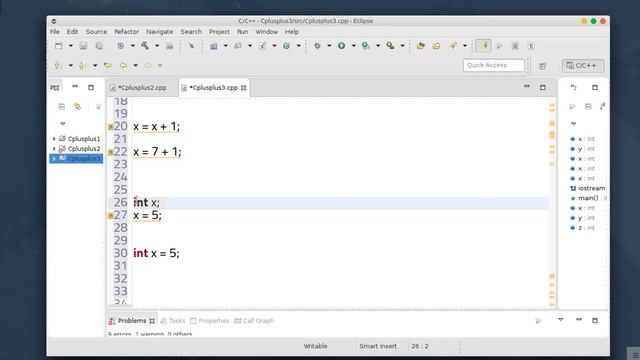Open the Properties tab
Image resolution: width=640 pixels, height=360 pixels.
(x=210, y=321)
